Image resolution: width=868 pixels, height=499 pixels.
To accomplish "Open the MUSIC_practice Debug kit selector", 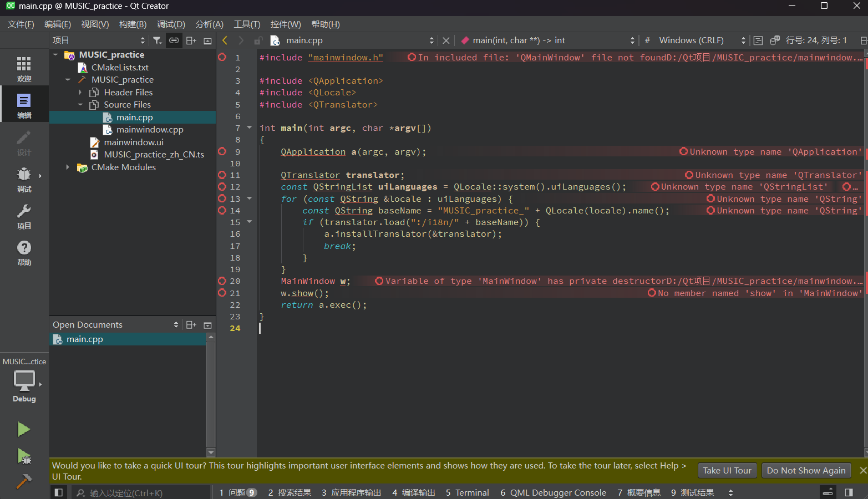I will [24, 380].
